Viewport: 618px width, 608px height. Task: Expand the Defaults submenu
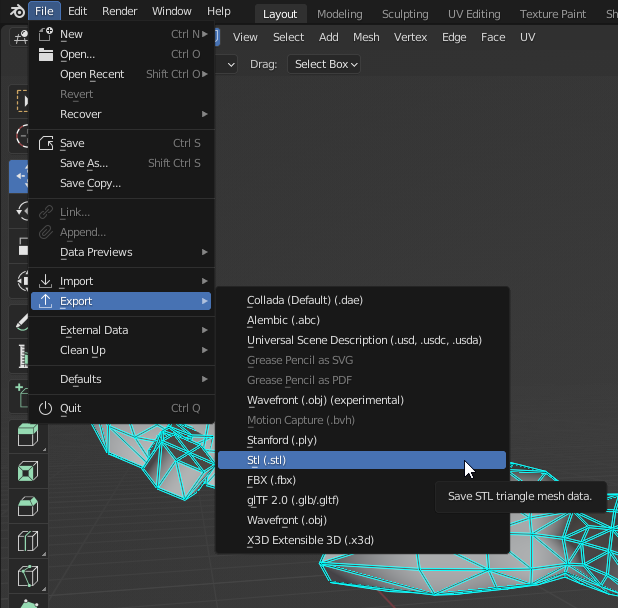tap(121, 379)
